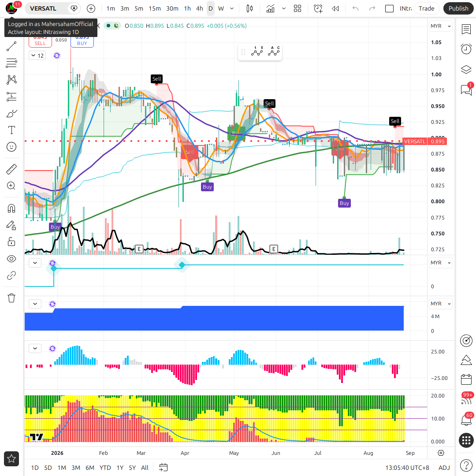The height and width of the screenshot is (476, 476).
Task: Redo the chart action
Action: (x=372, y=8)
